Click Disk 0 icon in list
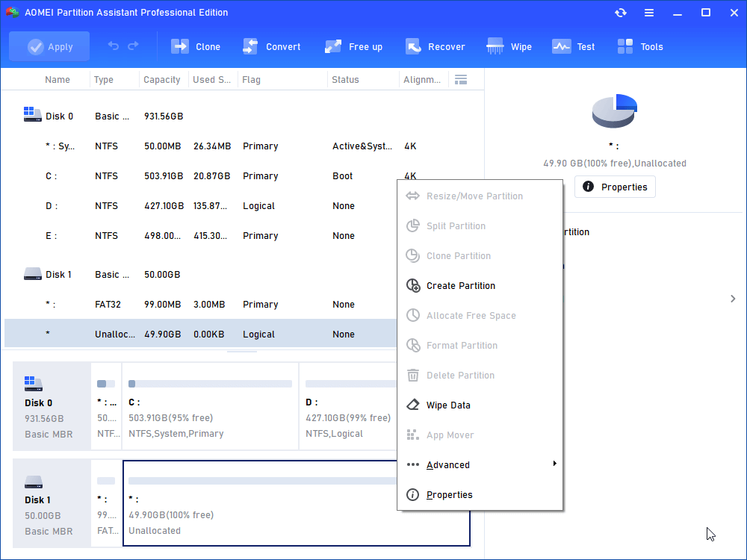 coord(32,114)
